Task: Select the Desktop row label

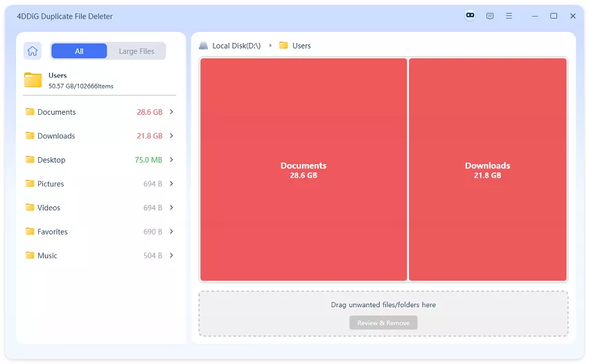Action: point(51,160)
